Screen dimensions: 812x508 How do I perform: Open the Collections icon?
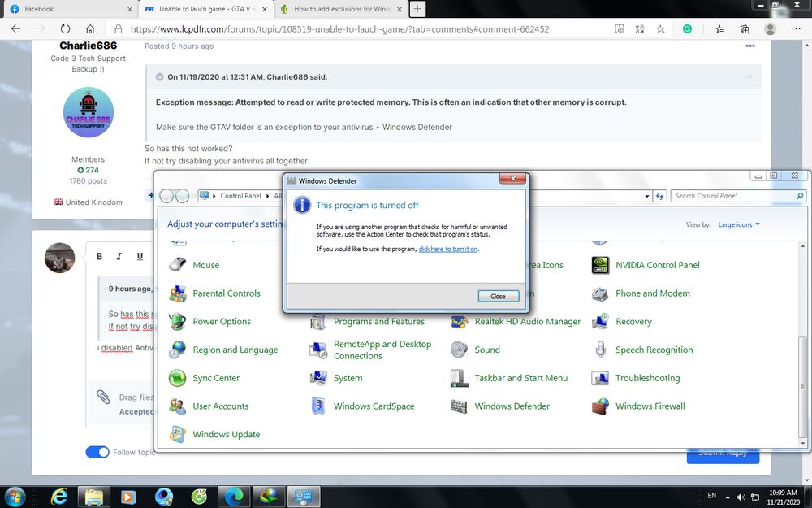tap(745, 29)
